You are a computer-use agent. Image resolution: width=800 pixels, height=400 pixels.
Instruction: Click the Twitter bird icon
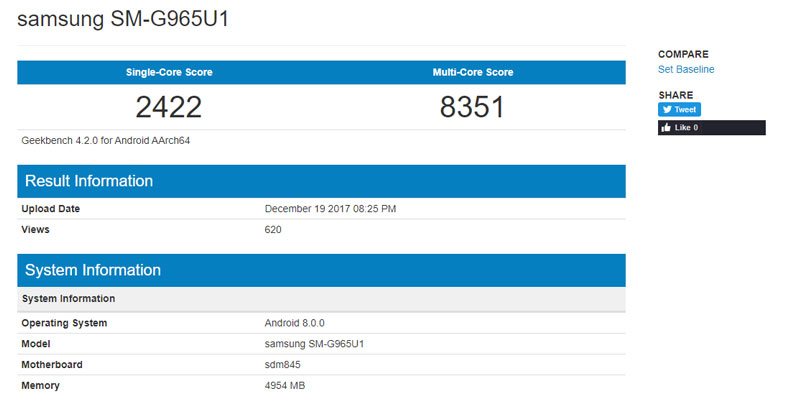(667, 110)
